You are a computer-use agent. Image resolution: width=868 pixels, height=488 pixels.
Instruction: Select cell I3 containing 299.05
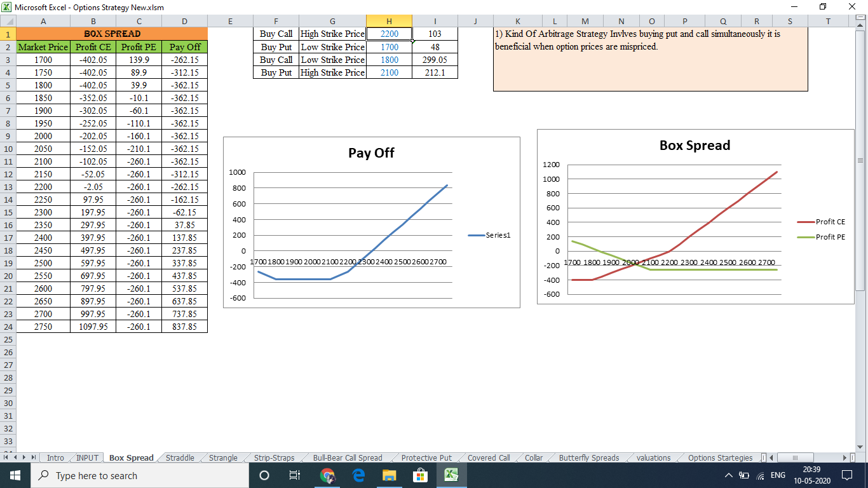tap(435, 60)
